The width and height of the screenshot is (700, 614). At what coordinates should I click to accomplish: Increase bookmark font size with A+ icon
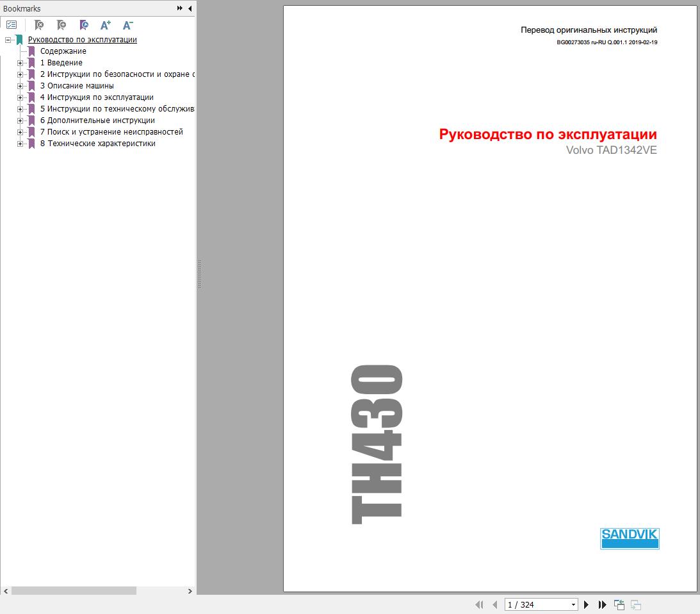[x=106, y=25]
